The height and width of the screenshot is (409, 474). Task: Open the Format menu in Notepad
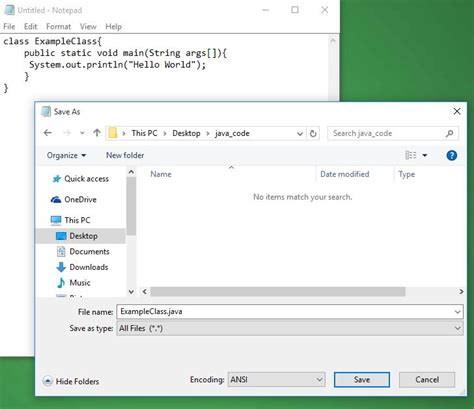pyautogui.click(x=58, y=27)
